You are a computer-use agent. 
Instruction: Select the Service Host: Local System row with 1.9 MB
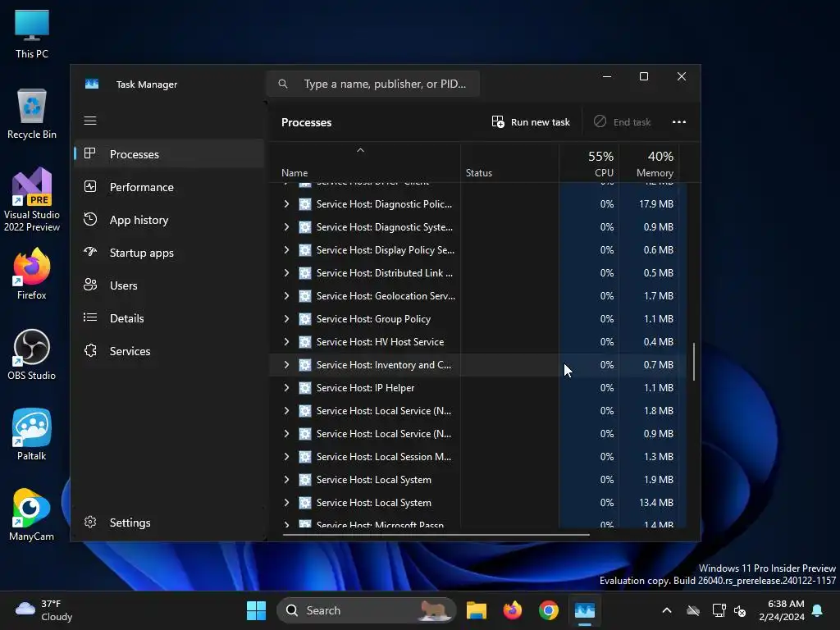click(x=477, y=480)
